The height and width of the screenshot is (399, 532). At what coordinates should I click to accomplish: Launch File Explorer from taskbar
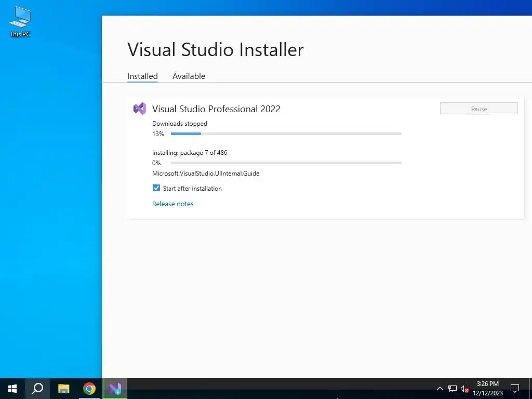click(63, 389)
